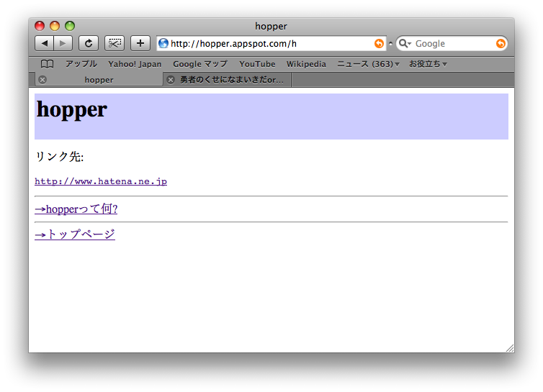Click the hopper page heading

tap(72, 109)
